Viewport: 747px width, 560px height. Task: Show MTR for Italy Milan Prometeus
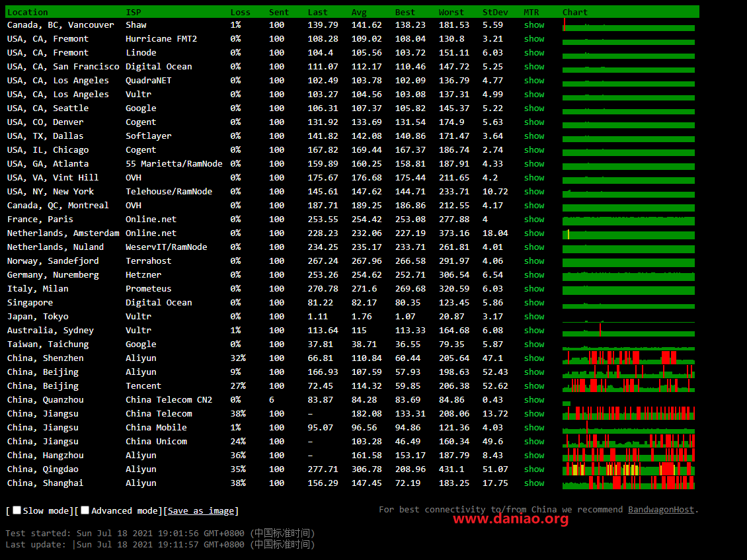coord(534,288)
